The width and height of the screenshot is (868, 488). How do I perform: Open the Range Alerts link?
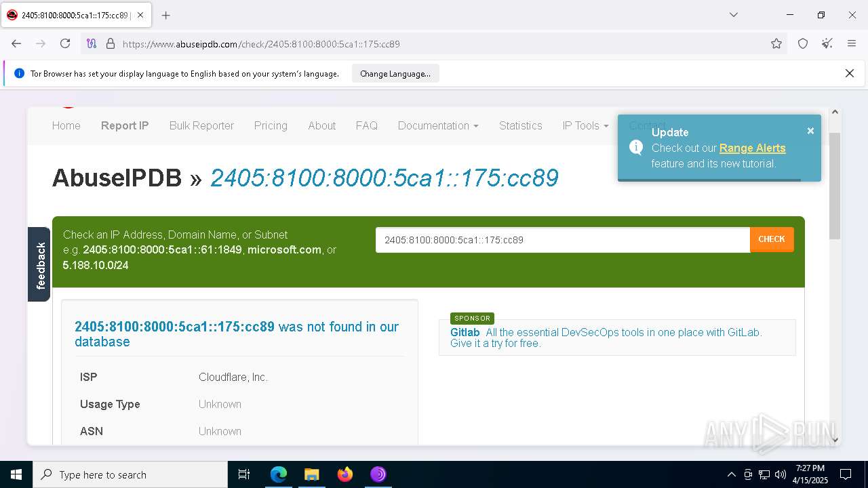752,148
